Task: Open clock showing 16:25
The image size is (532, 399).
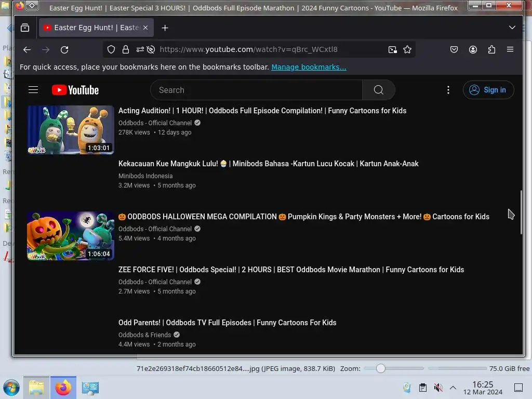Action: tap(483, 388)
